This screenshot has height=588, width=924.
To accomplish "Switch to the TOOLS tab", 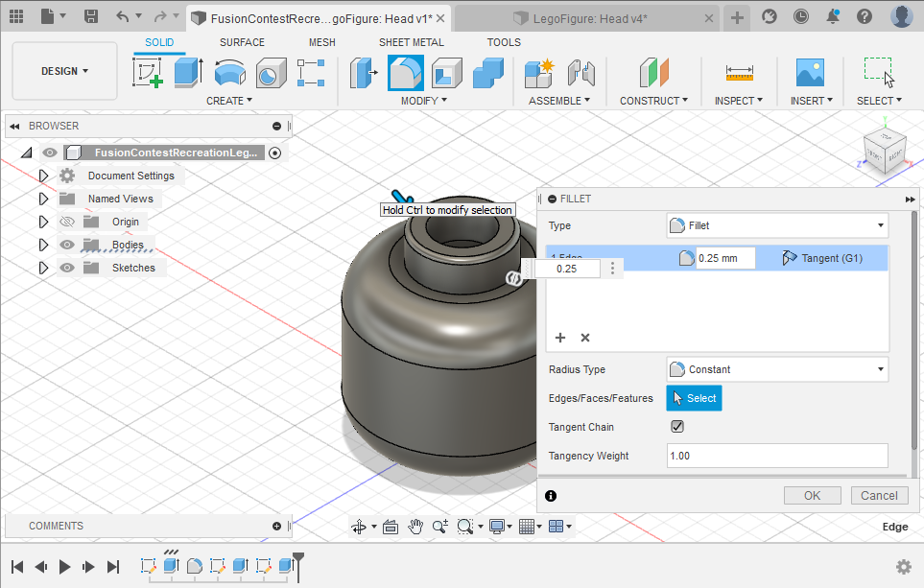I will [x=504, y=42].
